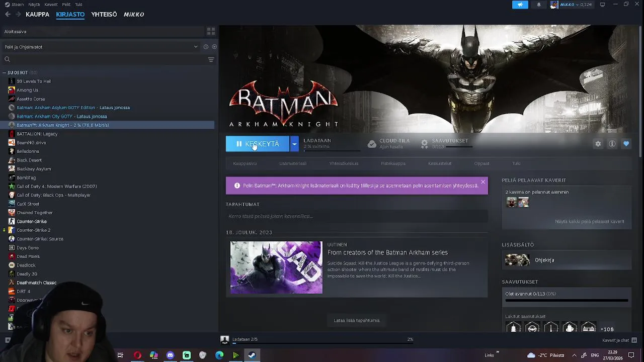Open the Yhteisökeskus link

[344, 163]
